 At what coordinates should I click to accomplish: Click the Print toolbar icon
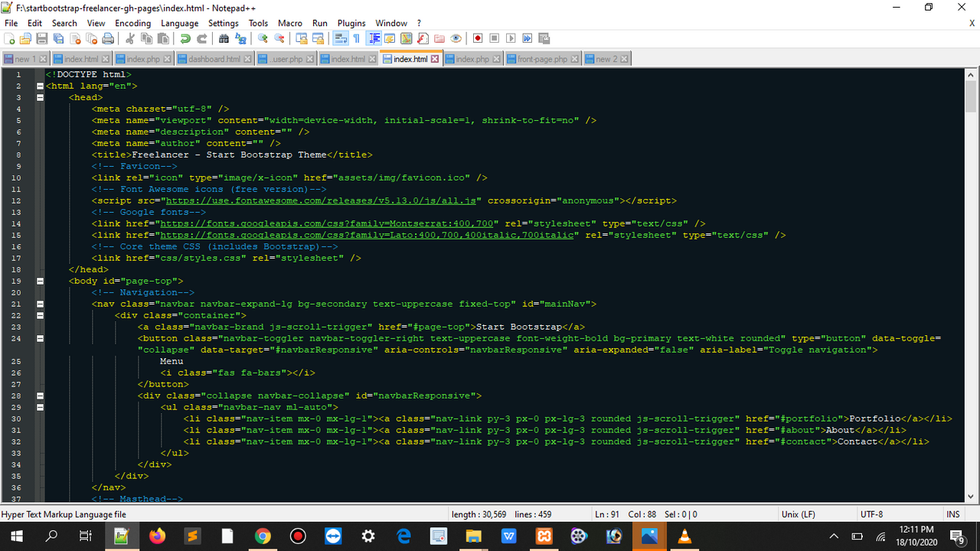[108, 38]
